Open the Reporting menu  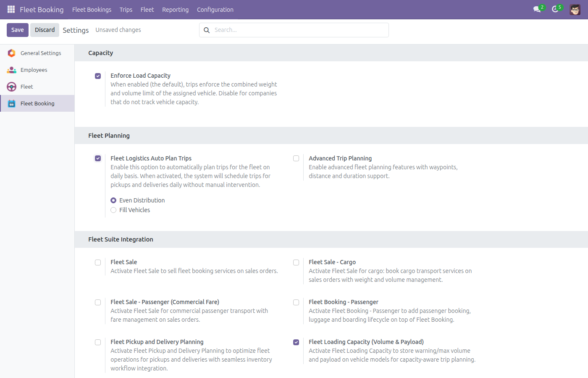(175, 9)
